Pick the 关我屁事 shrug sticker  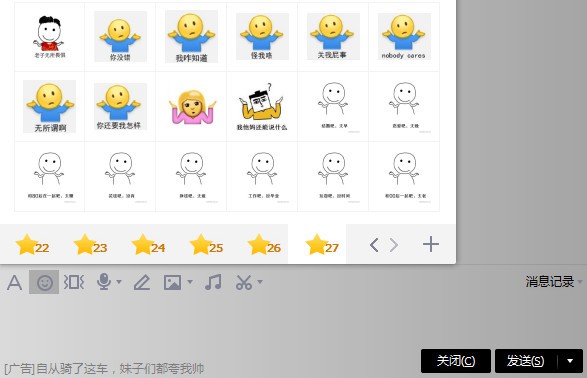coord(333,37)
